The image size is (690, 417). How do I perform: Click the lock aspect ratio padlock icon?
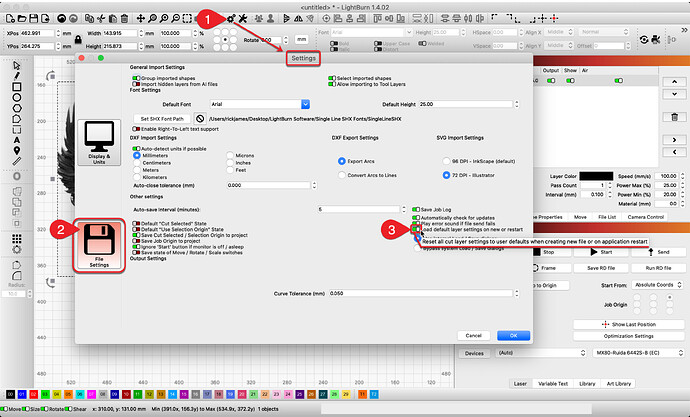point(78,40)
